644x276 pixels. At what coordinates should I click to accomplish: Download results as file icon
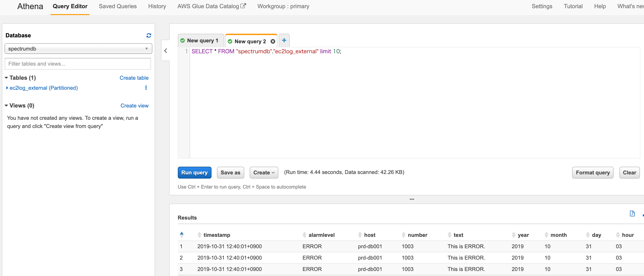click(632, 213)
